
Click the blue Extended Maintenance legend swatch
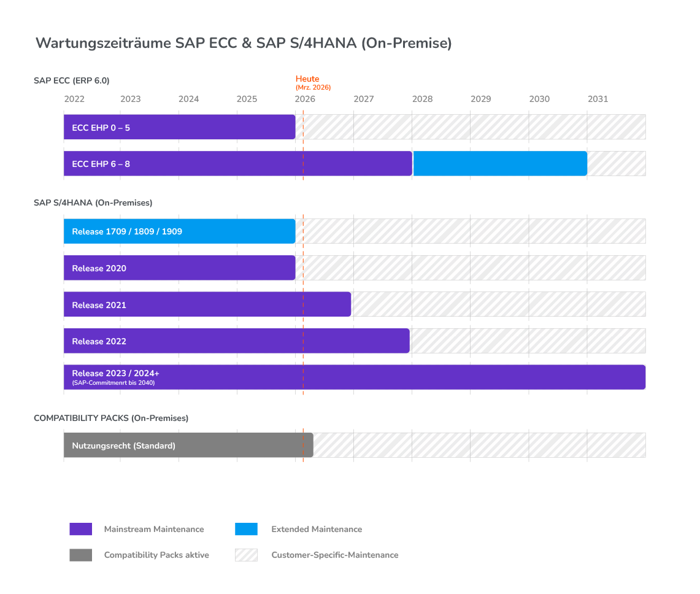point(246,529)
